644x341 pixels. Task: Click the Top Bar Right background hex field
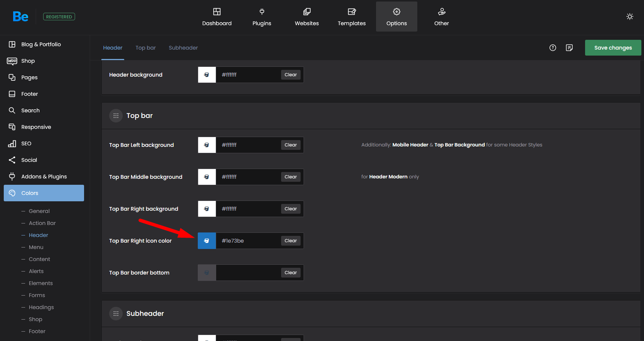(x=248, y=209)
